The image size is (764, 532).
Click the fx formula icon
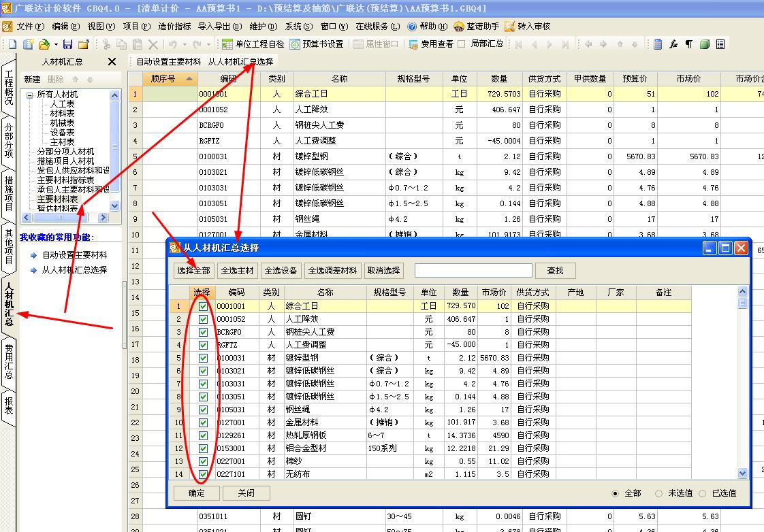(673, 44)
